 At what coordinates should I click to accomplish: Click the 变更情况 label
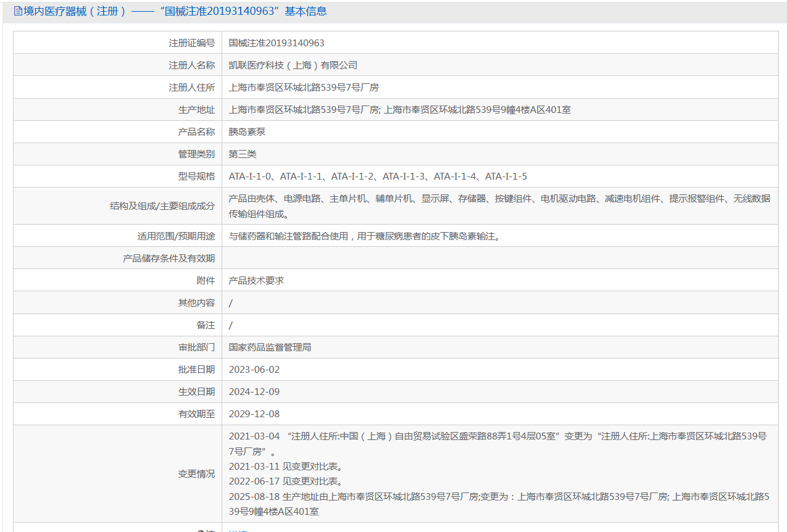click(196, 474)
